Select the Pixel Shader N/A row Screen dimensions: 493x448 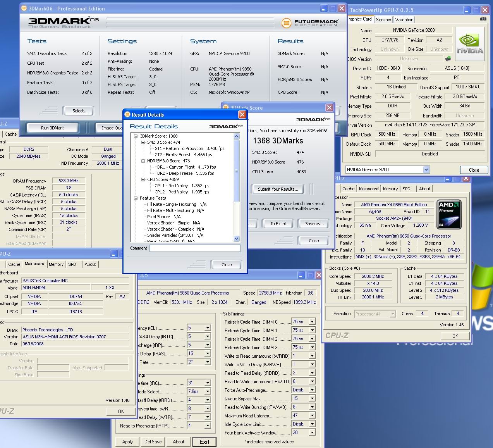tap(164, 217)
